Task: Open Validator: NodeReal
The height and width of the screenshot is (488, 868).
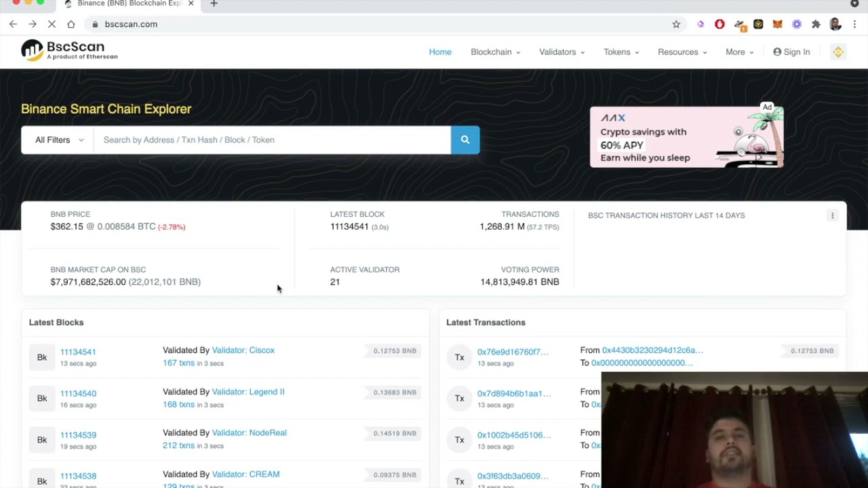Action: pyautogui.click(x=249, y=432)
